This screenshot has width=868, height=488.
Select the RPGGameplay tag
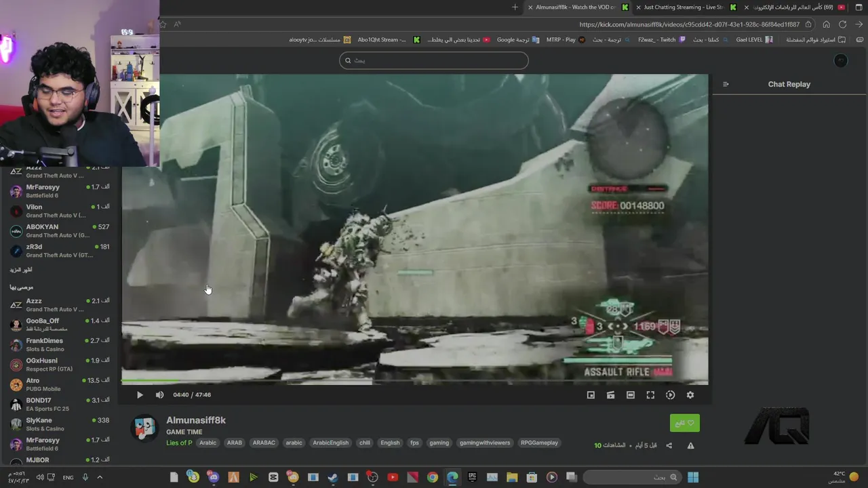click(x=539, y=443)
